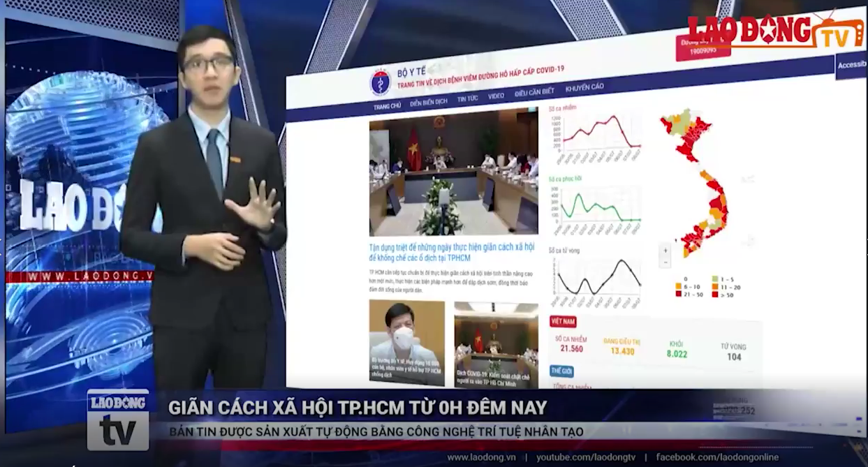
Task: Click the headline GIÃN CÁCH XÃ HỘI TP.HCM banner
Action: [358, 407]
